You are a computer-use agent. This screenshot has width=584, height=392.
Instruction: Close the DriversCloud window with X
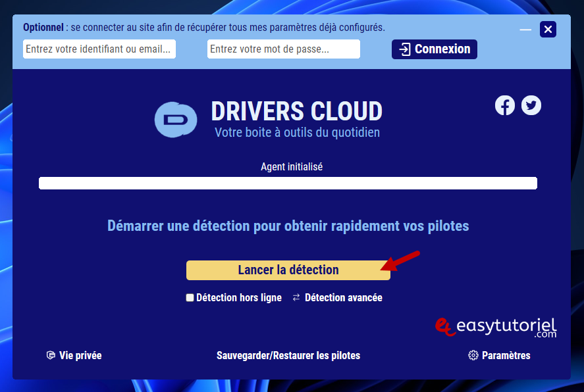tap(548, 30)
